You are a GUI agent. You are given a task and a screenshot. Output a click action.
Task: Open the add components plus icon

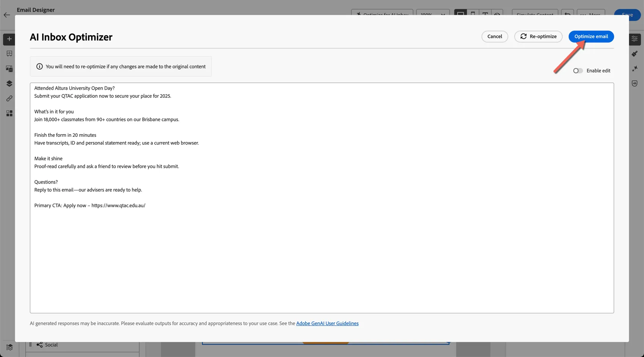coord(9,39)
